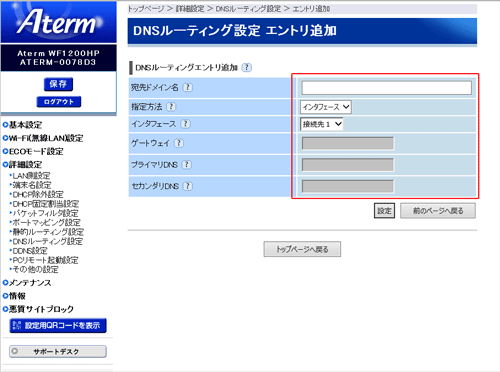Open help icon for 指定方法
Viewport: 500px width, 372px height.
171,107
